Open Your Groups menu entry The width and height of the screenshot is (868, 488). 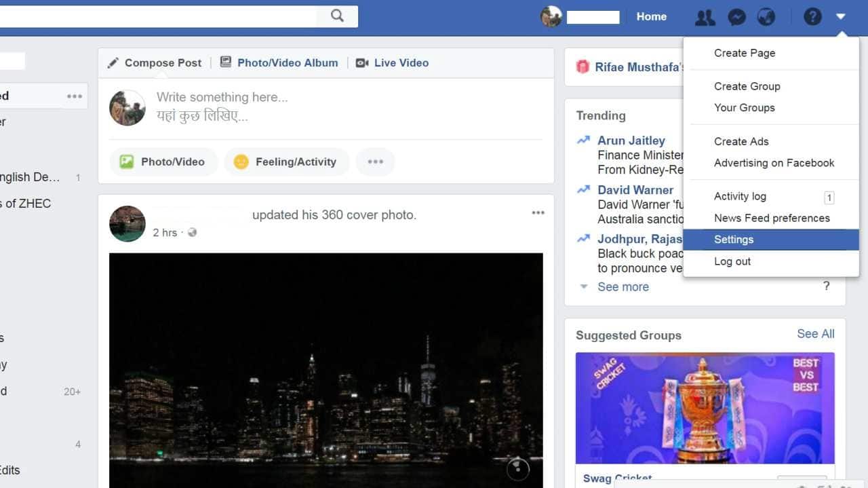[x=745, y=107]
